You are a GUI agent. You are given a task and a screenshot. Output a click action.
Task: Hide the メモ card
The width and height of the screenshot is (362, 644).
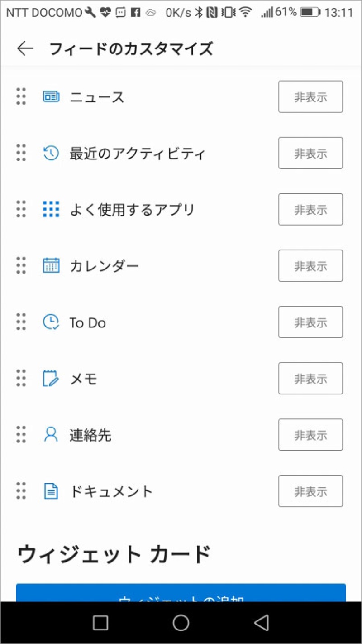[x=310, y=379]
